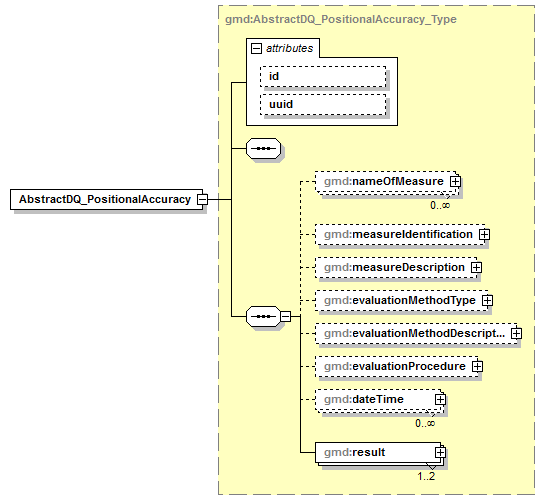Click the AbstractDQ_PositionalAccuracy element label
545x500 pixels.
point(105,199)
